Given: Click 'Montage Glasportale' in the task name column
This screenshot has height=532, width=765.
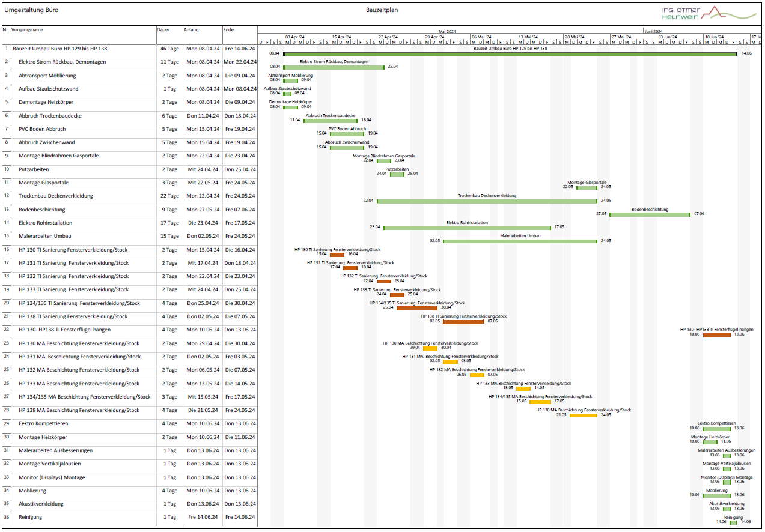Looking at the screenshot, I should [x=43, y=183].
